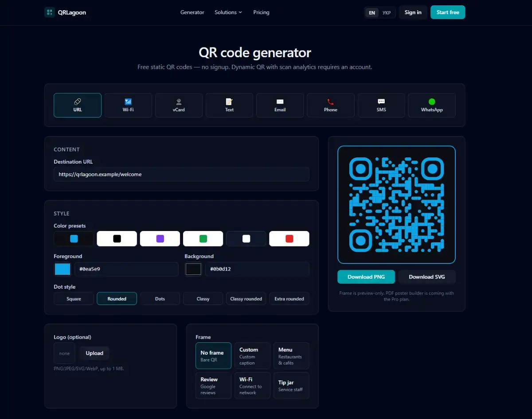This screenshot has width=532, height=419.
Task: Click the Sign in button
Action: (413, 12)
